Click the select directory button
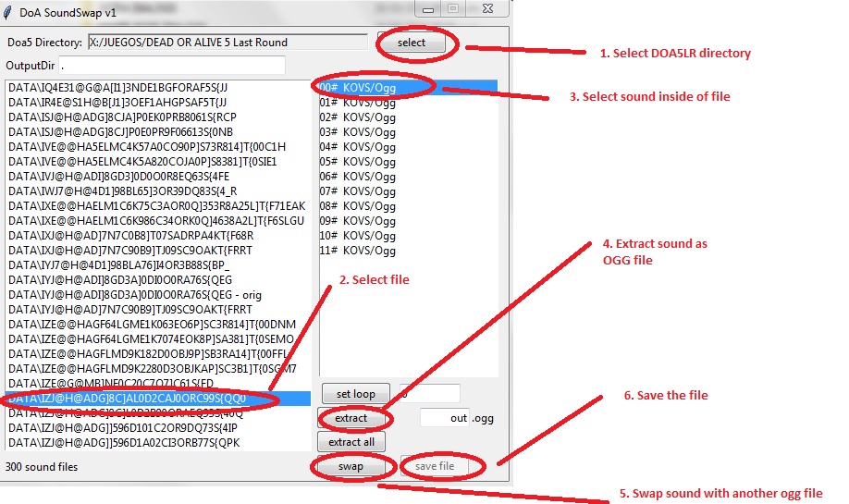Image resolution: width=849 pixels, height=504 pixels. pos(412,43)
